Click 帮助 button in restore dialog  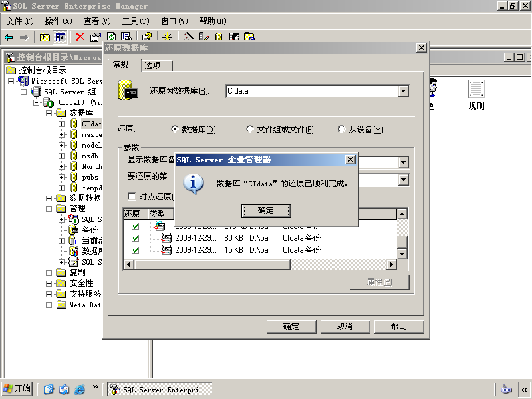398,327
